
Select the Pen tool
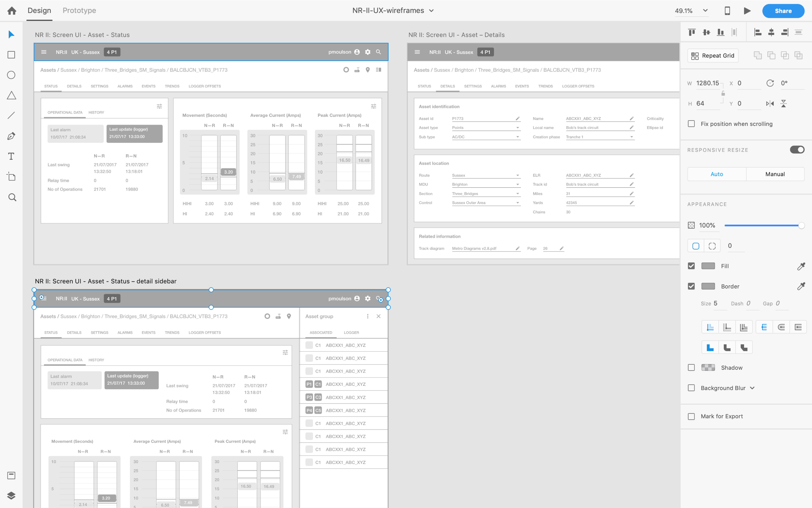(11, 136)
